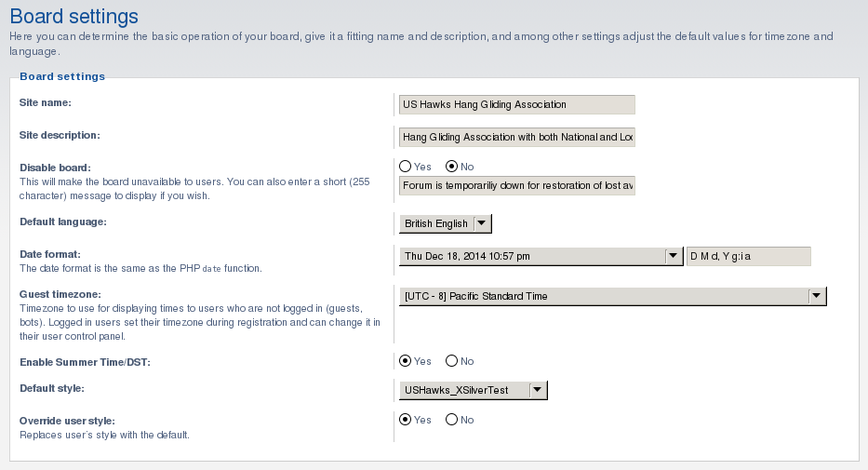Click the large 'Board settings' page heading
This screenshot has height=470, width=868.
(74, 16)
